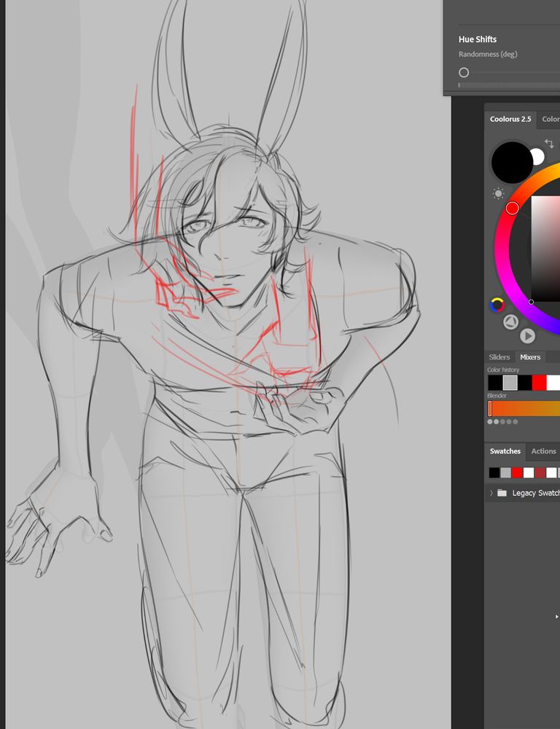Expand the Legacy Swatches folder chevron
Screen dimensions: 560x729
[491, 493]
